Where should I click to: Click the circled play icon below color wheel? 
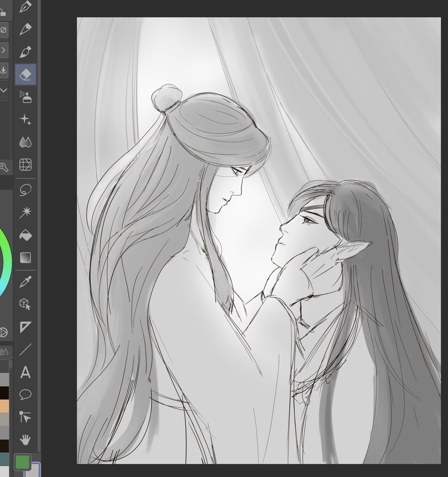pos(3,332)
